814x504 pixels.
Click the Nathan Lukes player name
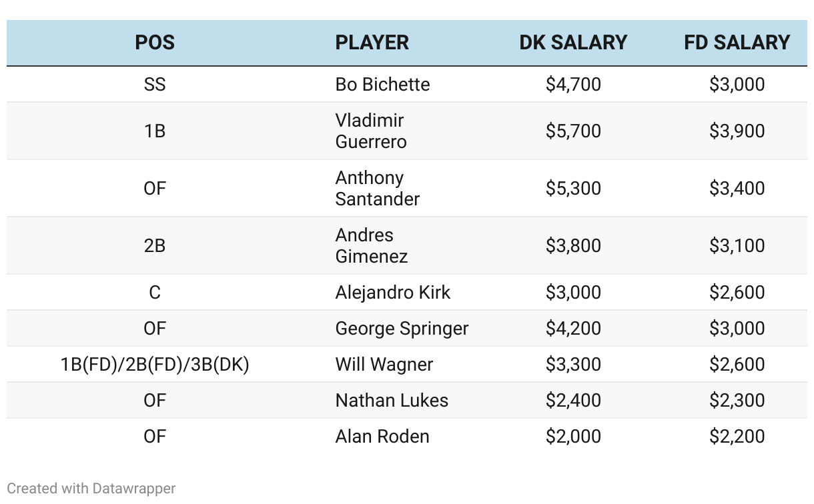pyautogui.click(x=392, y=401)
